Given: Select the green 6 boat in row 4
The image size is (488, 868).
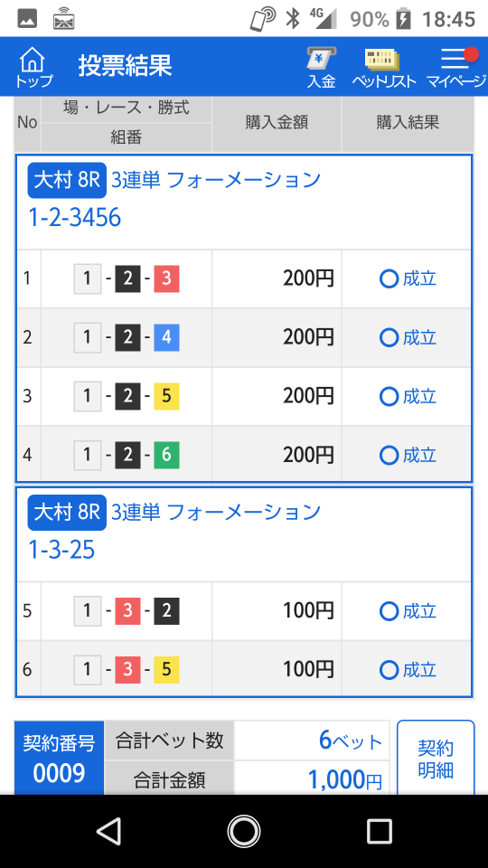Looking at the screenshot, I should pos(166,455).
